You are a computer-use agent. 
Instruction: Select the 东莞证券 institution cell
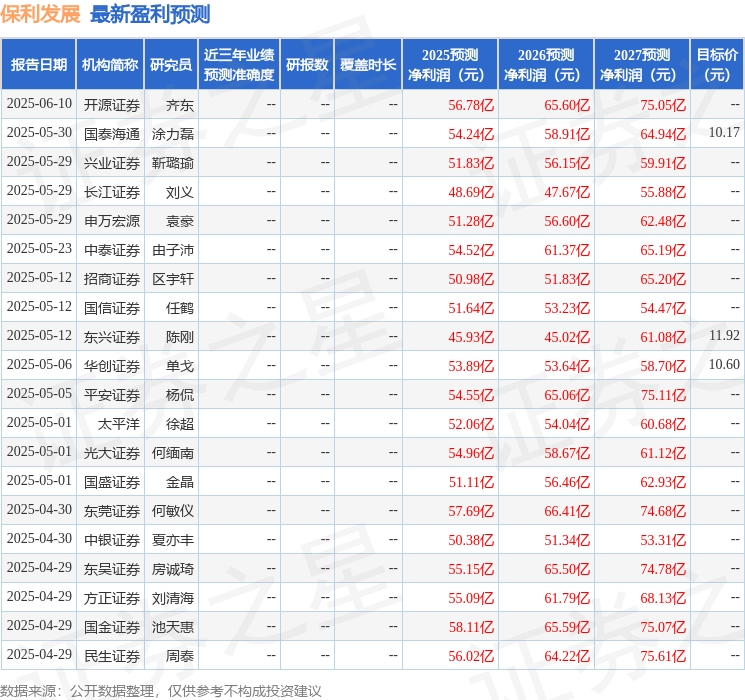click(112, 511)
